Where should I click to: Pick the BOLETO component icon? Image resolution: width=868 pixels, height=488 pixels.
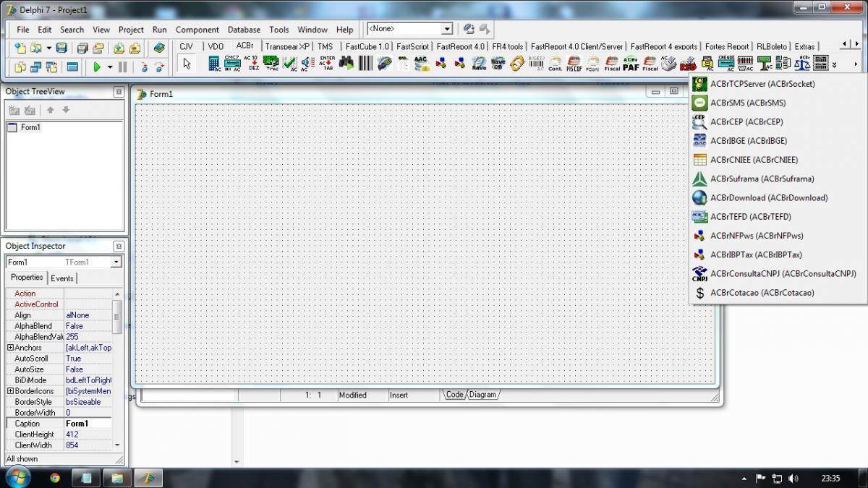pos(536,64)
